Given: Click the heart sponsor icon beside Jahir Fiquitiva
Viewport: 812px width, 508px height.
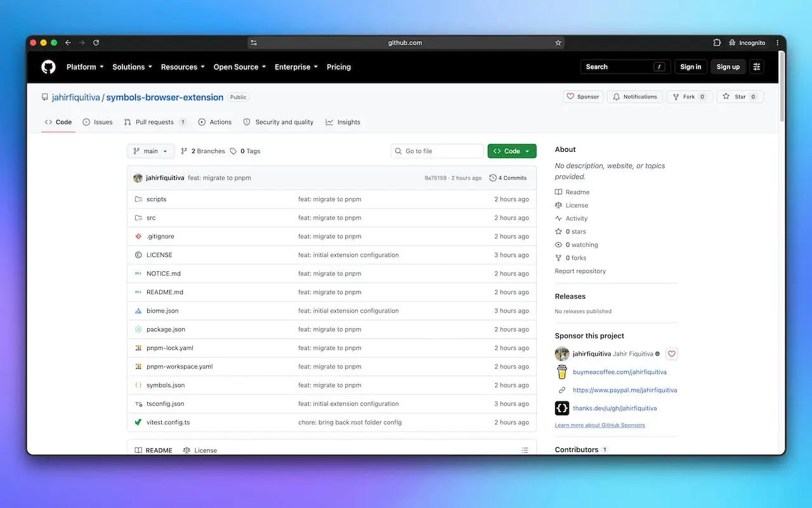Looking at the screenshot, I should tap(672, 354).
